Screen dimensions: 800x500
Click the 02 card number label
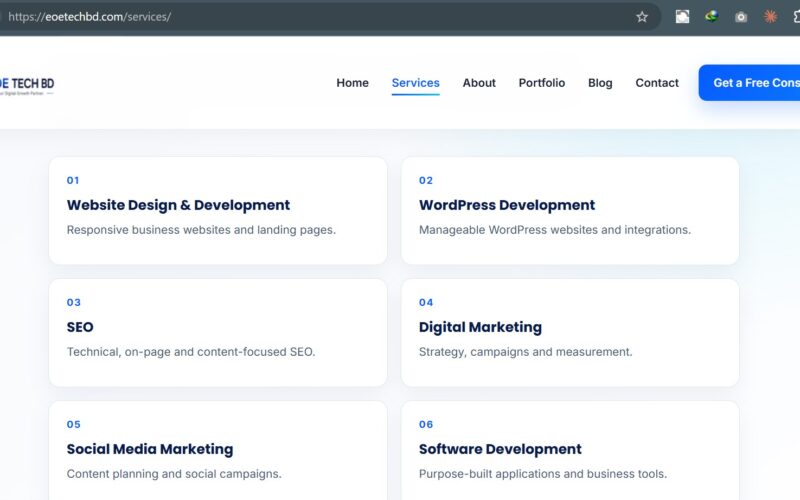[x=426, y=180]
